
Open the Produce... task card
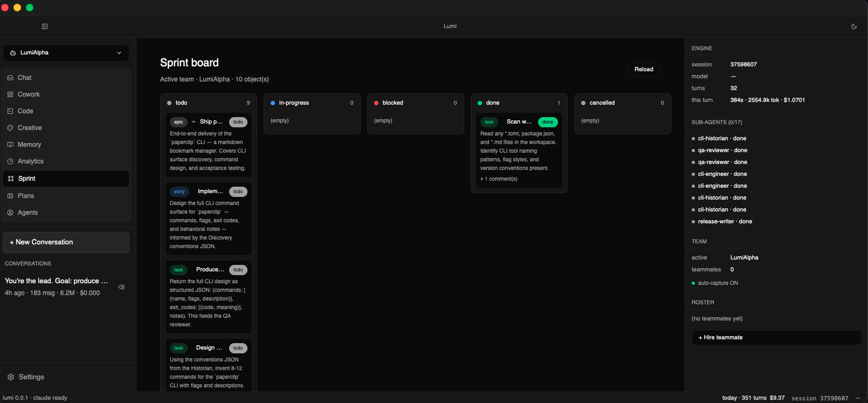(x=208, y=297)
